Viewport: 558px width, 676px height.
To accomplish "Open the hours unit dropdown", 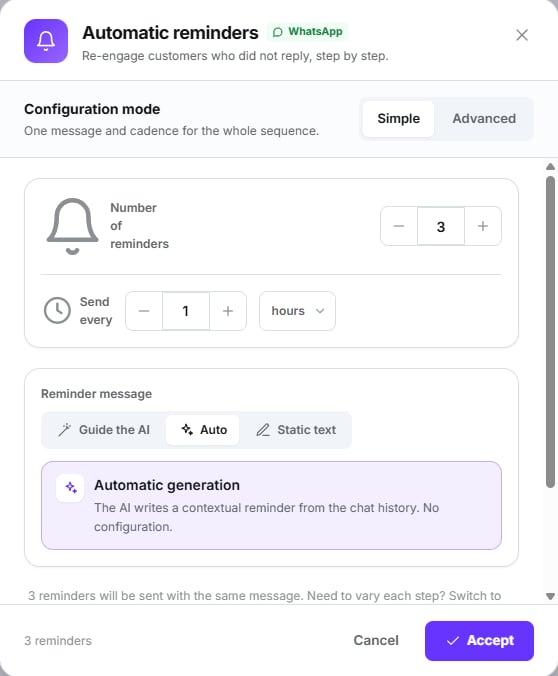I will (297, 311).
